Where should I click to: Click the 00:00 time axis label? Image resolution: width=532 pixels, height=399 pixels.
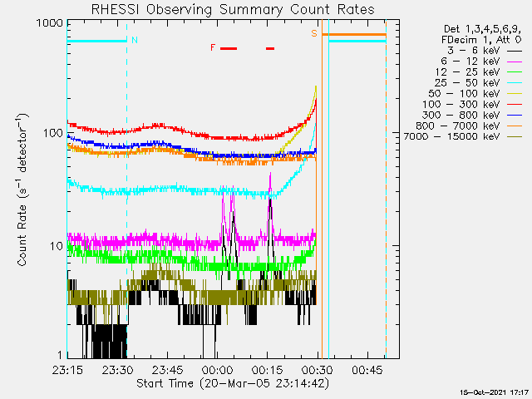(218, 370)
